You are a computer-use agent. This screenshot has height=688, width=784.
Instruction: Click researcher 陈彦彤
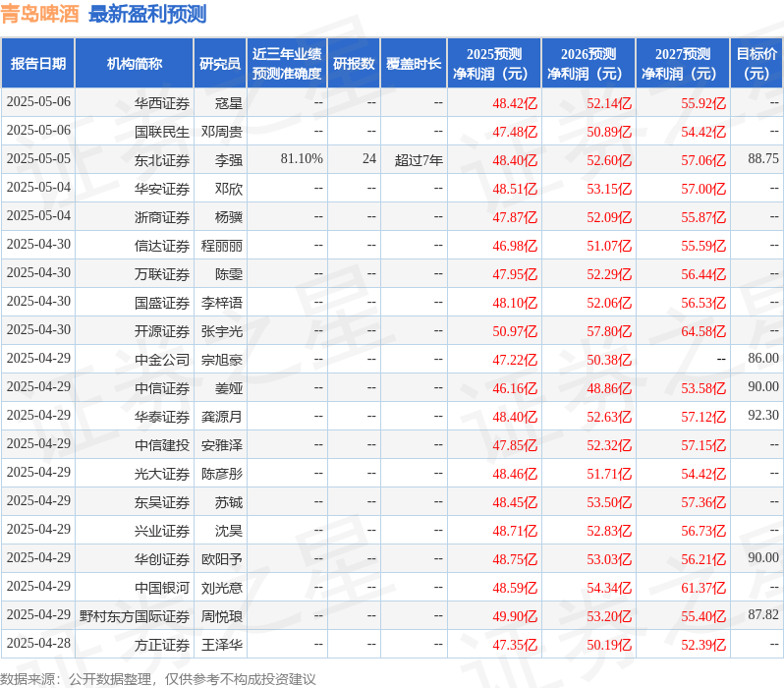point(222,475)
